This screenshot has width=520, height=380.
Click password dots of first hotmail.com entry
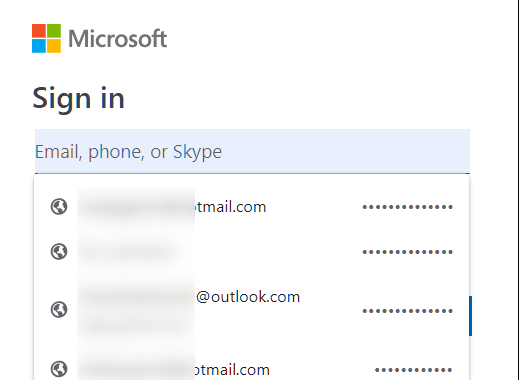point(407,207)
